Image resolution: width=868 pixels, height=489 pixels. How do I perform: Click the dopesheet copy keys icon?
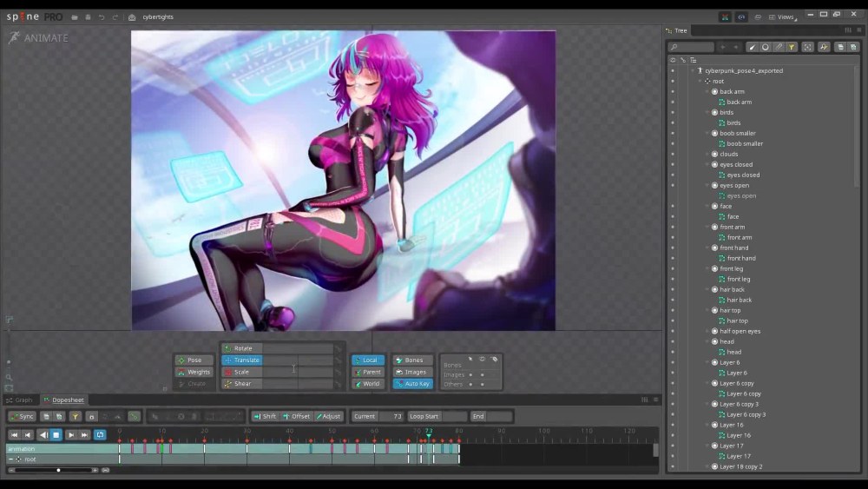coord(47,416)
